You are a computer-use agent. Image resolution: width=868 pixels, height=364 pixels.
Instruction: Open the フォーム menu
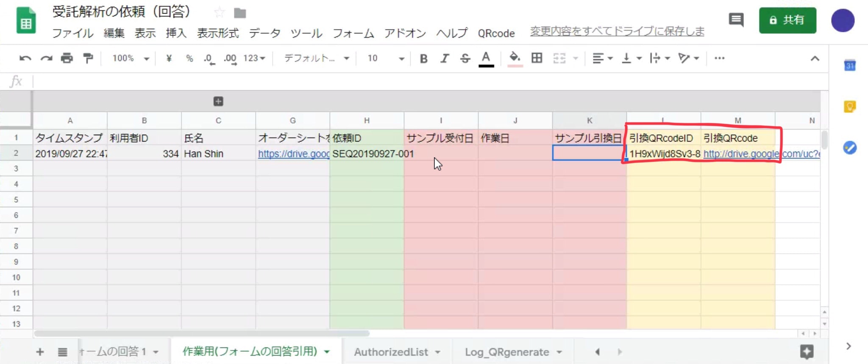coord(353,33)
